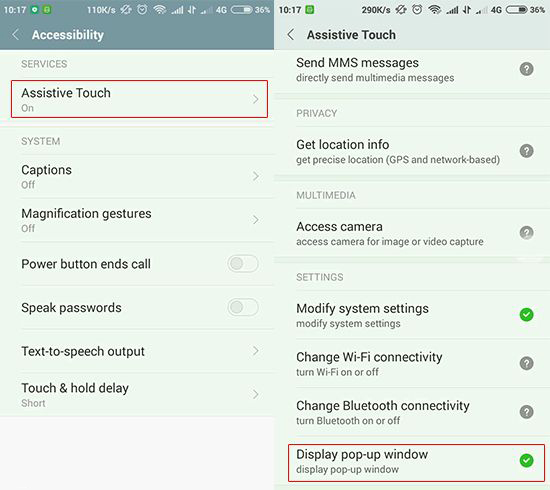The width and height of the screenshot is (550, 490).
Task: Go back from the Assistive Touch screen
Action: 290,35
